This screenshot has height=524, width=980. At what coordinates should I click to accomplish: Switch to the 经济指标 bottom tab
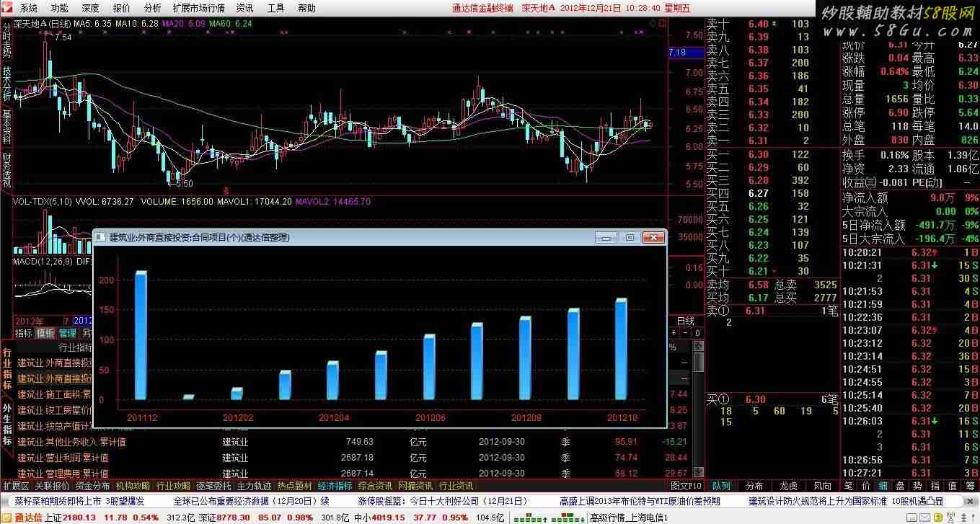(x=335, y=486)
